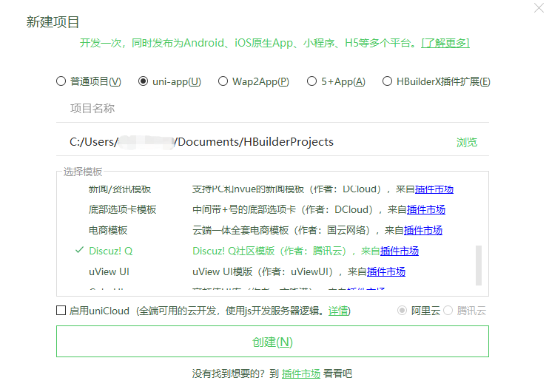This screenshot has width=549, height=392.
Task: Select the 阿里云 radio button
Action: point(402,311)
